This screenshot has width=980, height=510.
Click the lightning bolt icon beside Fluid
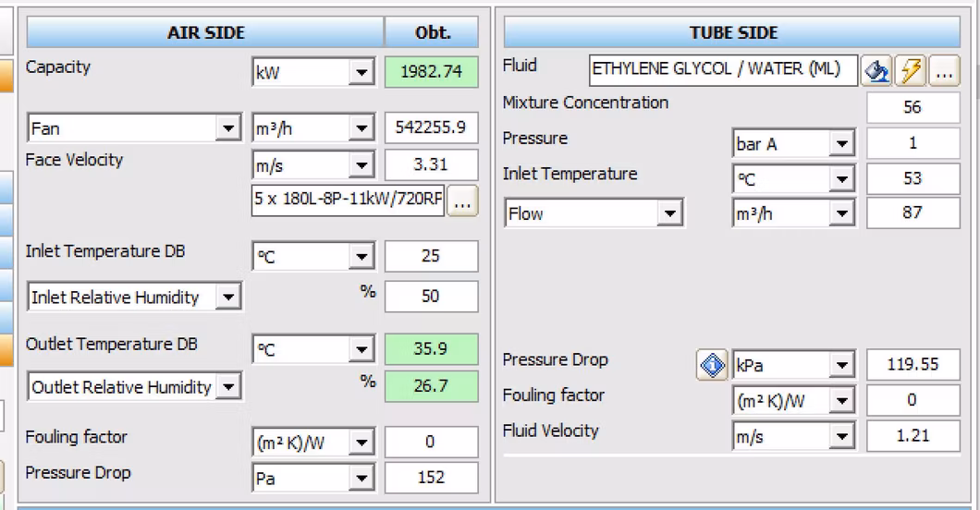click(x=910, y=71)
